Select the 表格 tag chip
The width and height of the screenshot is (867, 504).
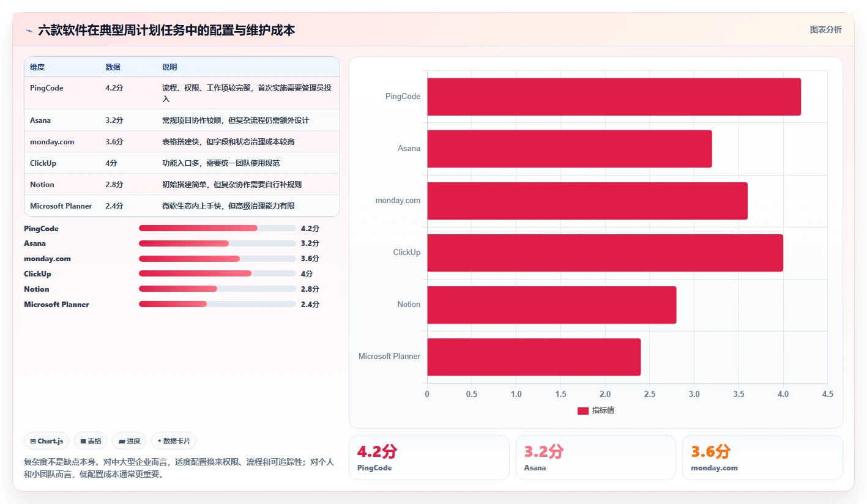click(91, 441)
